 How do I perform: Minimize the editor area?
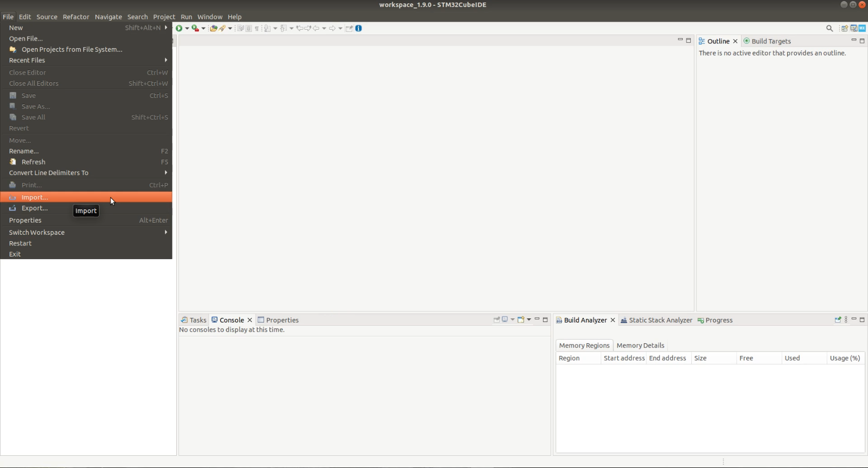pyautogui.click(x=680, y=40)
